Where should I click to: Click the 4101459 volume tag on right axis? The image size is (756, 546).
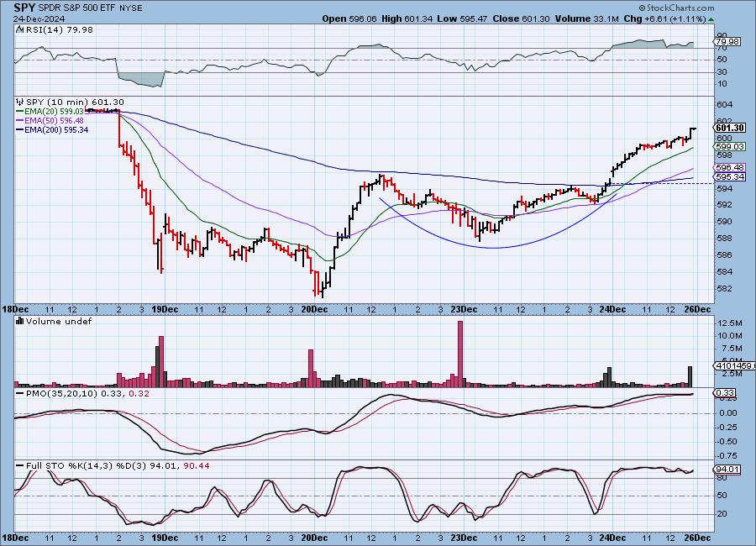coord(735,366)
